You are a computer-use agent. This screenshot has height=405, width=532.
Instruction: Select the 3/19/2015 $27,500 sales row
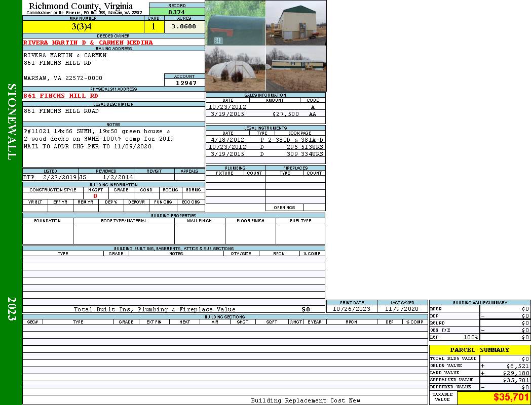(265, 114)
